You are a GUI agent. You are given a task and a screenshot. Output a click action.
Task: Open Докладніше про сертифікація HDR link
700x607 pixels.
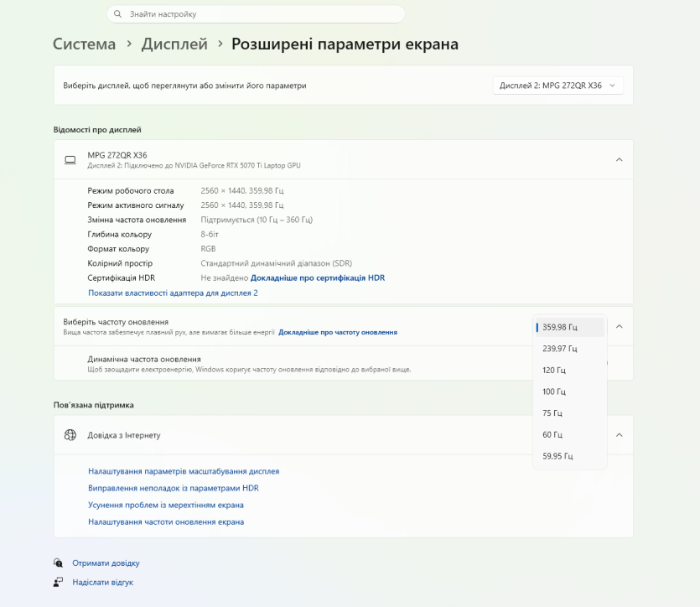pyautogui.click(x=318, y=278)
